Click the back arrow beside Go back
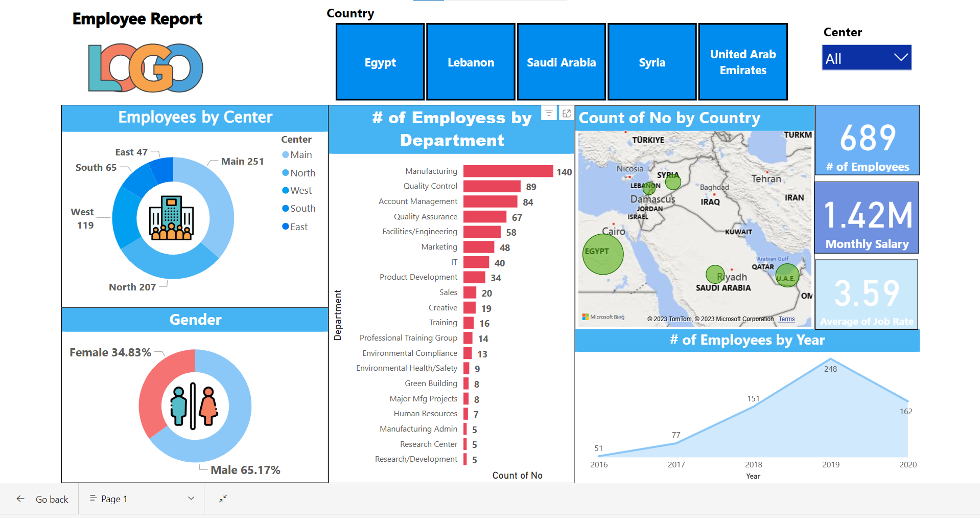The image size is (980, 518). pyautogui.click(x=20, y=499)
